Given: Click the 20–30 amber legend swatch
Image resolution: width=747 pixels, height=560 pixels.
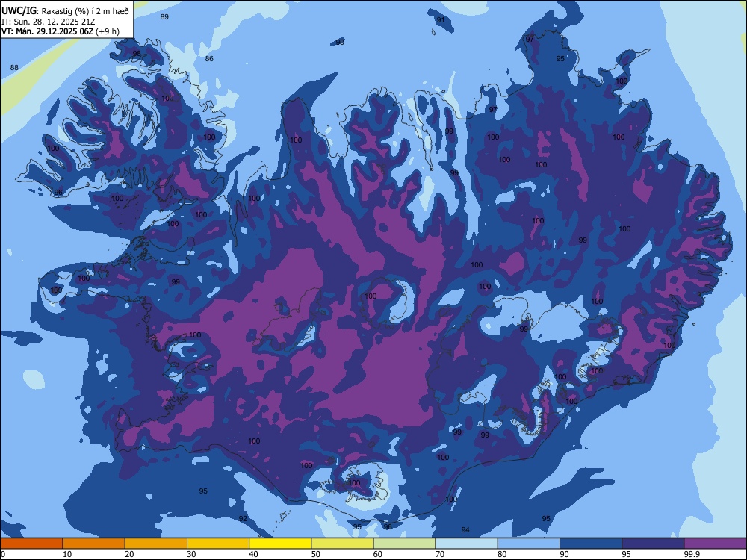Looking at the screenshot, I should click(156, 544).
